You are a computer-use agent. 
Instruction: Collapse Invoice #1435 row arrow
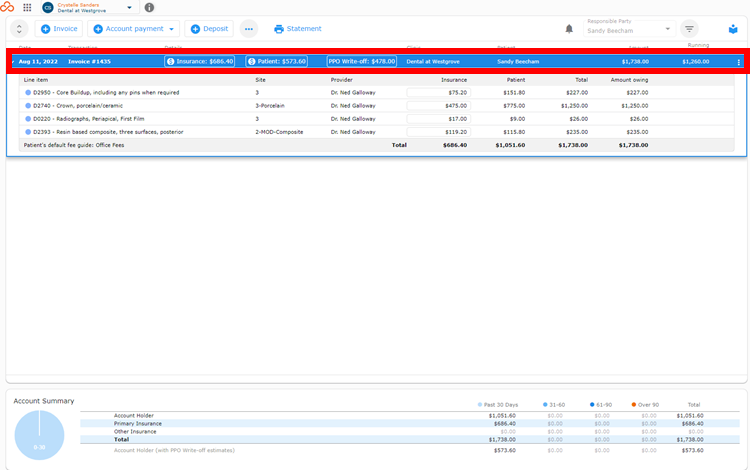[12, 62]
